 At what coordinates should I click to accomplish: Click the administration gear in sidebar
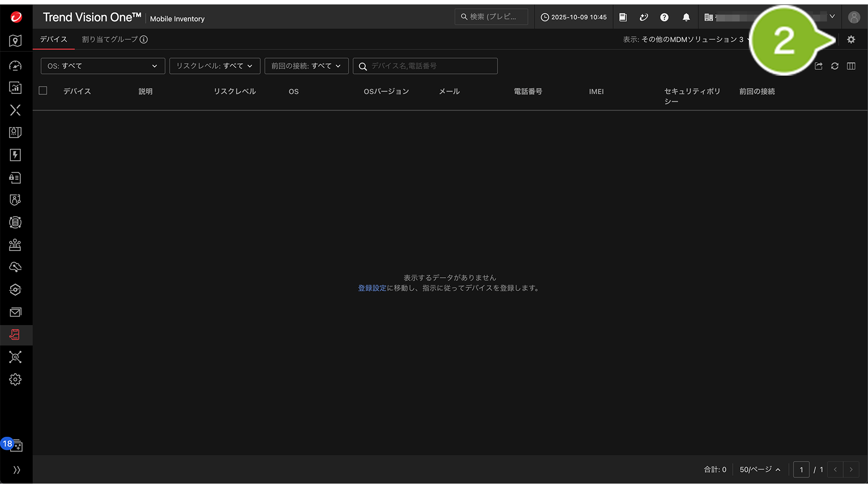coord(15,380)
